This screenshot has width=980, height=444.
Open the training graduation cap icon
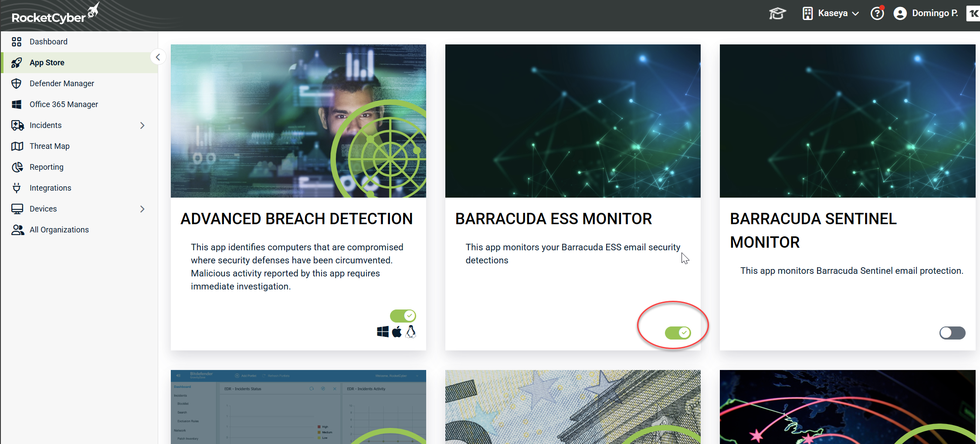point(777,13)
